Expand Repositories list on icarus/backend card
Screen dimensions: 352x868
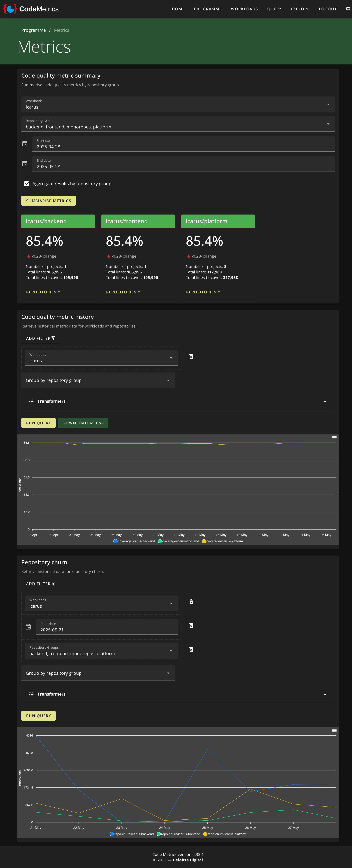(43, 292)
